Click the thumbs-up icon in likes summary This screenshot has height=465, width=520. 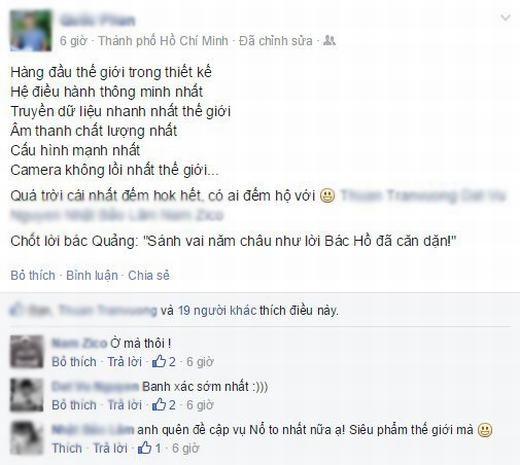click(x=16, y=309)
